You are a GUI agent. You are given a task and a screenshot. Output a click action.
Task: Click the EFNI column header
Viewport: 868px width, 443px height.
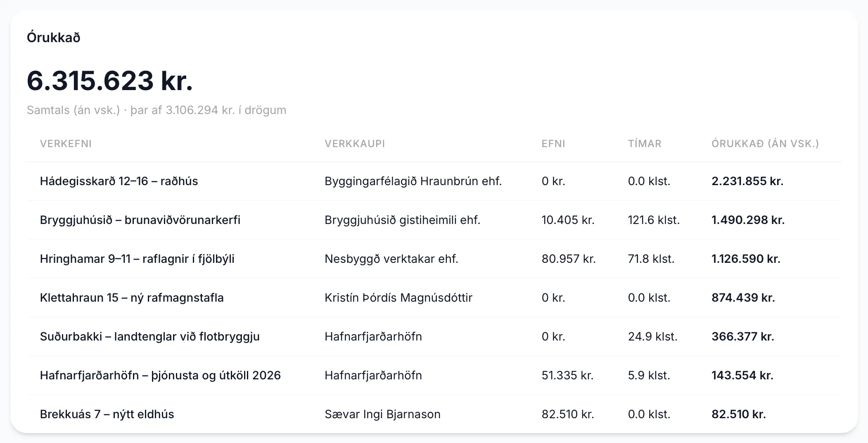[553, 143]
